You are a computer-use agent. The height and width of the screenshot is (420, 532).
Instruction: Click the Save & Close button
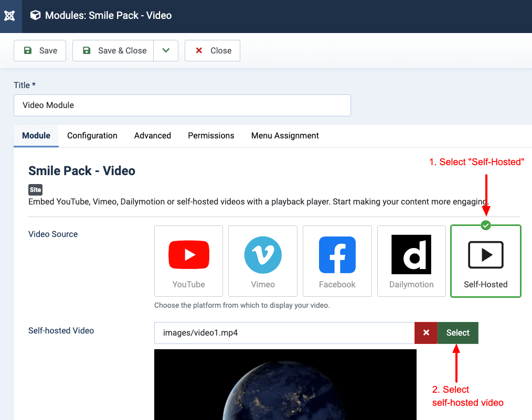point(113,50)
